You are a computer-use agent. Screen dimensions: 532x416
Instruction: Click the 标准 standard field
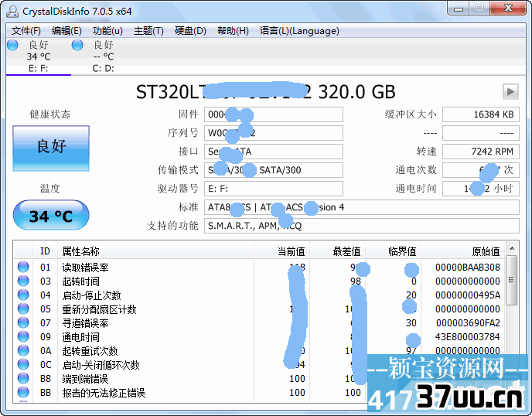(x=362, y=207)
